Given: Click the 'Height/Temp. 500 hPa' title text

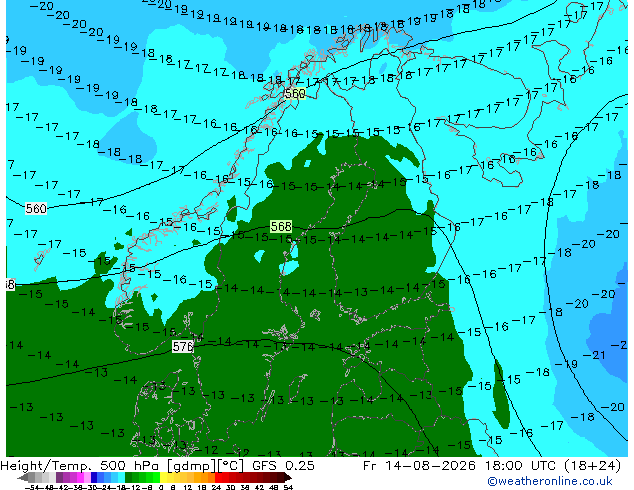Looking at the screenshot, I should click(x=82, y=466).
